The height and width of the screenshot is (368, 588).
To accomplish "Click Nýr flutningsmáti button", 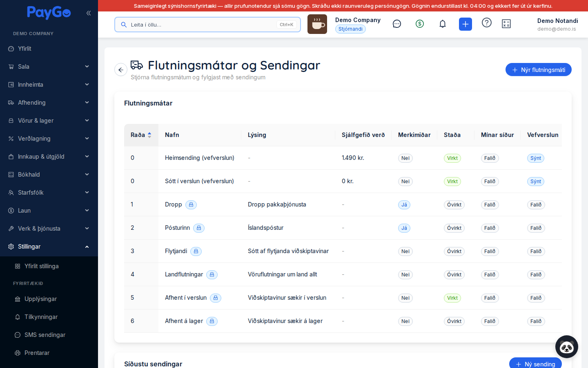I will pyautogui.click(x=539, y=70).
